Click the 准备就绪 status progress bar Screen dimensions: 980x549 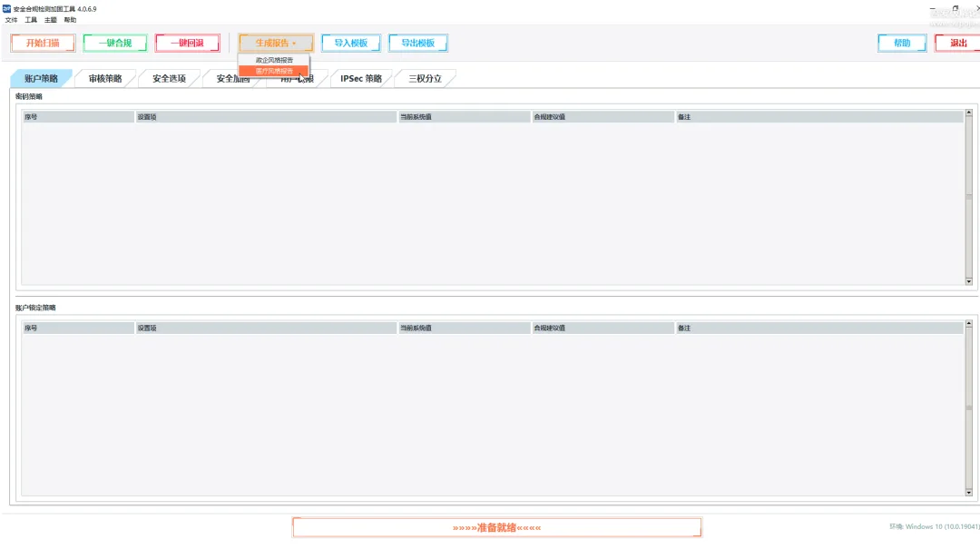pyautogui.click(x=497, y=528)
